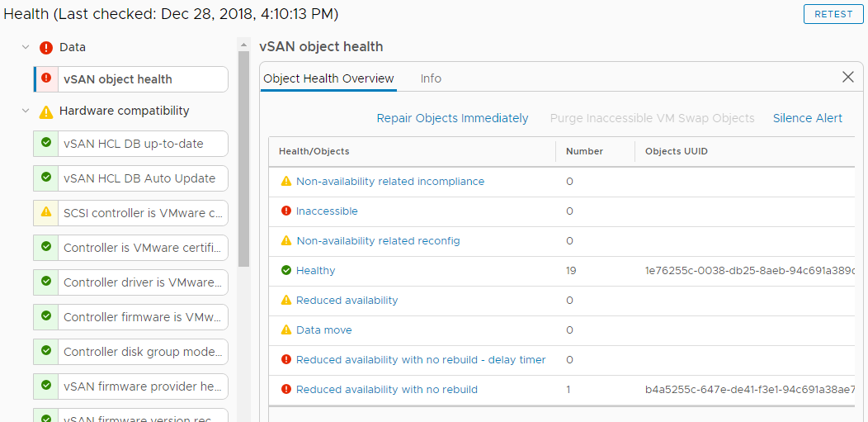Image resolution: width=868 pixels, height=422 pixels.
Task: Select vSAN HCL DB Auto Update item
Action: click(x=139, y=178)
